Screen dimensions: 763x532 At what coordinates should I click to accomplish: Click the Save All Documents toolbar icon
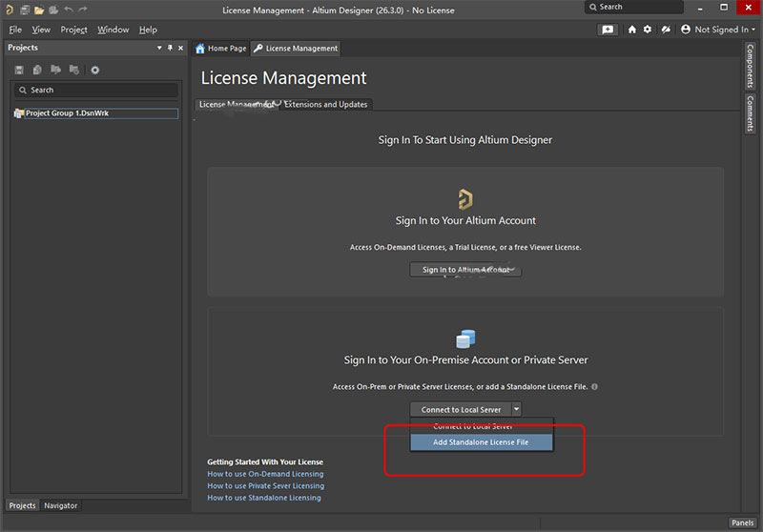[25, 10]
